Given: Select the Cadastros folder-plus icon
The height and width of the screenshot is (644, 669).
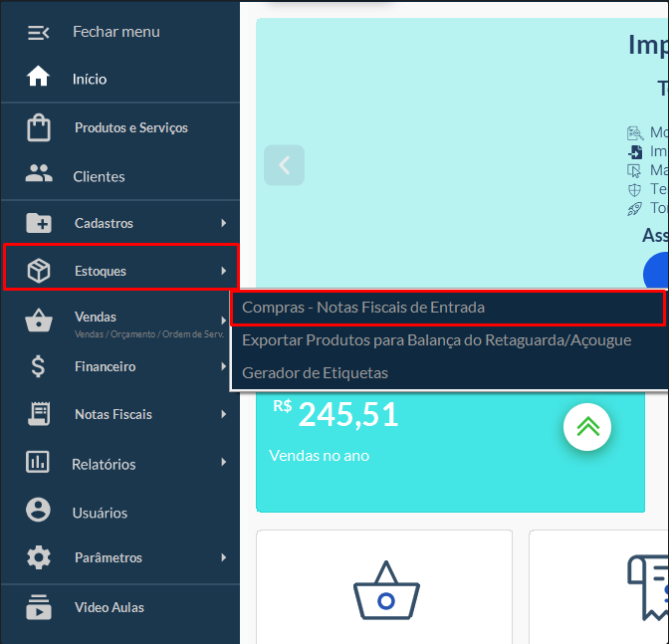Looking at the screenshot, I should click(38, 223).
